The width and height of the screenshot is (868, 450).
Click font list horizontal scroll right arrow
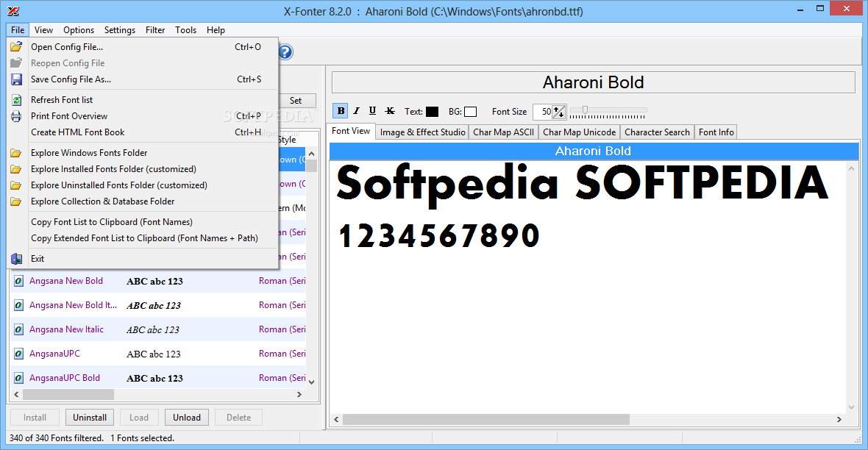pyautogui.click(x=299, y=395)
